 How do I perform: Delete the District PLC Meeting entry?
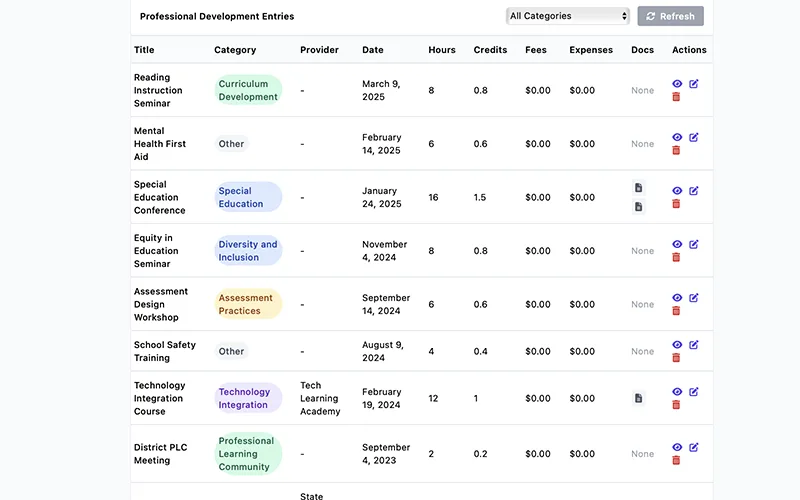point(676,461)
